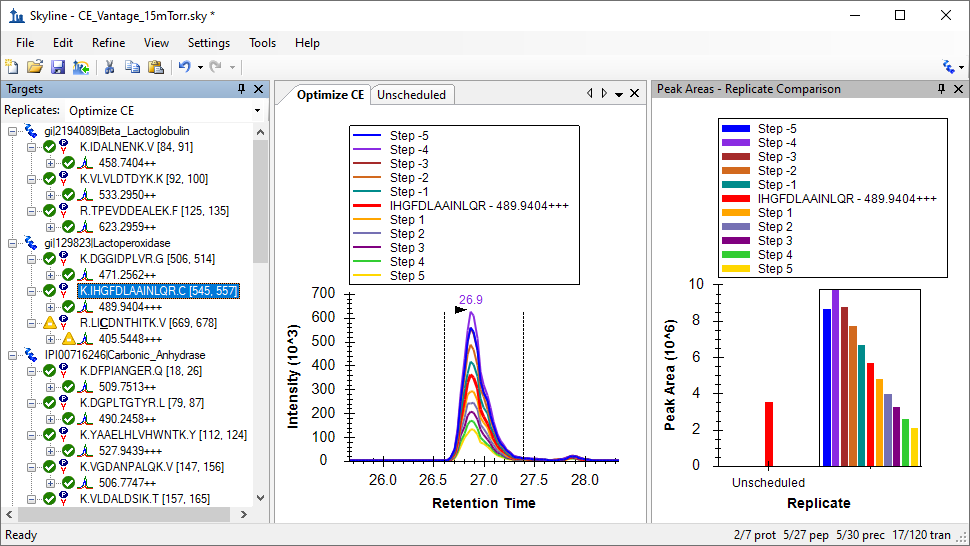Click the Targets horizontal scroll right arrow
The width and height of the screenshot is (970, 546).
244,514
